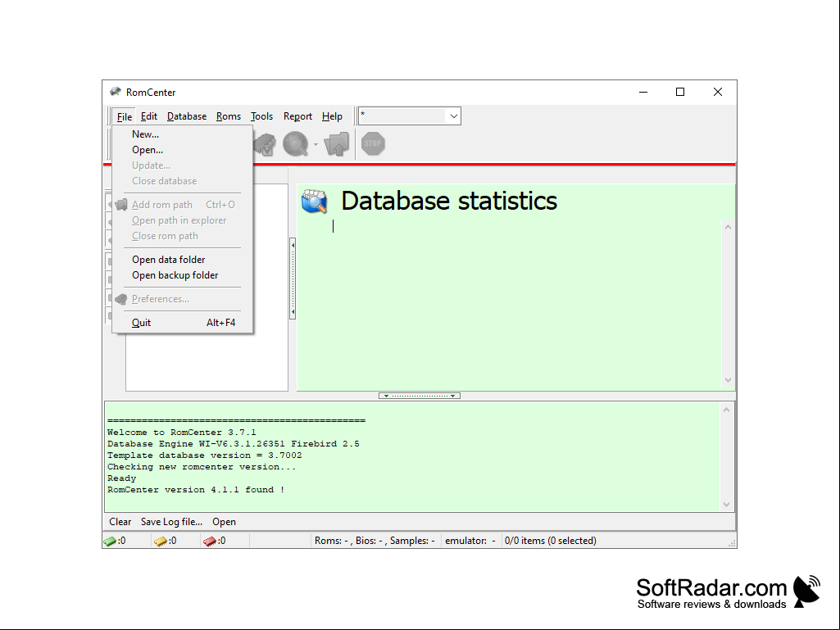
Task: Expand the asterisk filter combo box
Action: (453, 116)
